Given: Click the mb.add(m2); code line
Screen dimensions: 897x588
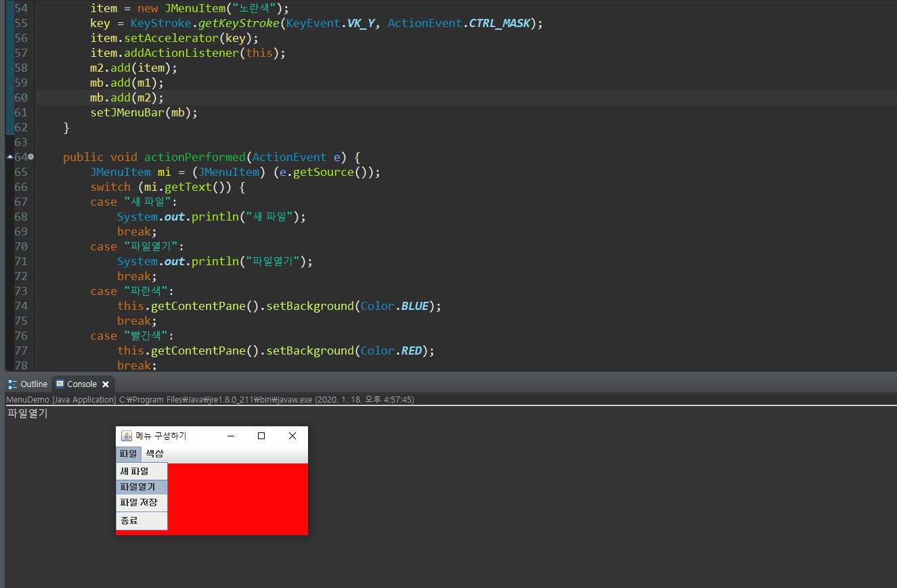Looking at the screenshot, I should (x=127, y=97).
